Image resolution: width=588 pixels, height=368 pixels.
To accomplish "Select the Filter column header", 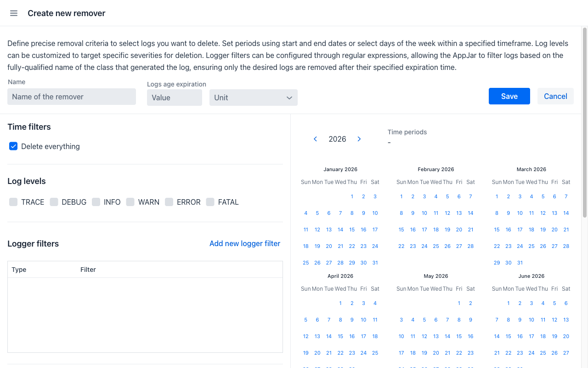I will 88,270.
